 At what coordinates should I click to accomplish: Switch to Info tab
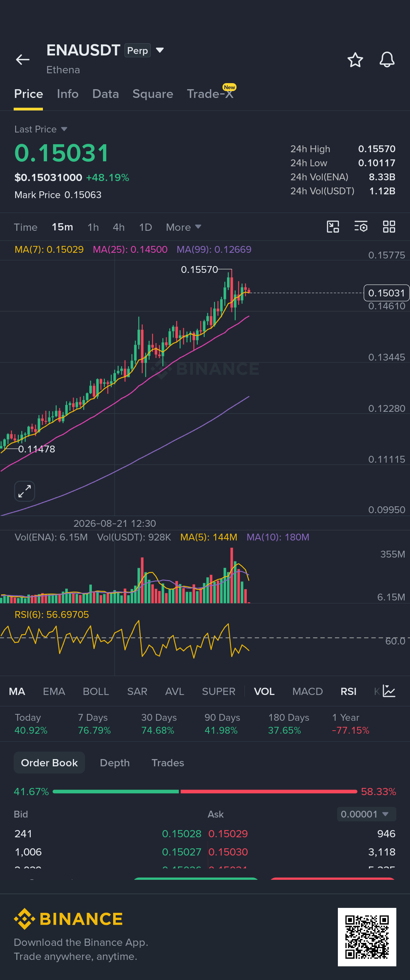pos(68,94)
